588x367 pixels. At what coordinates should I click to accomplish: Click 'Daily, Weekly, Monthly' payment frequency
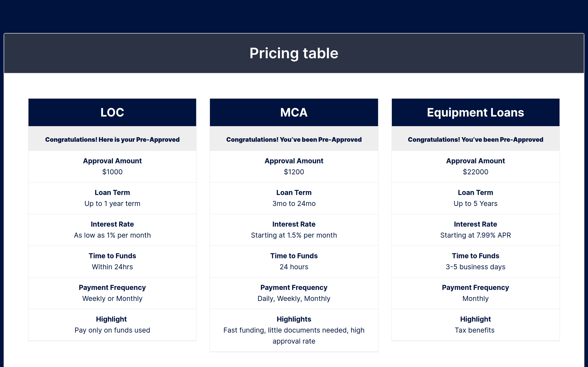pos(294,299)
